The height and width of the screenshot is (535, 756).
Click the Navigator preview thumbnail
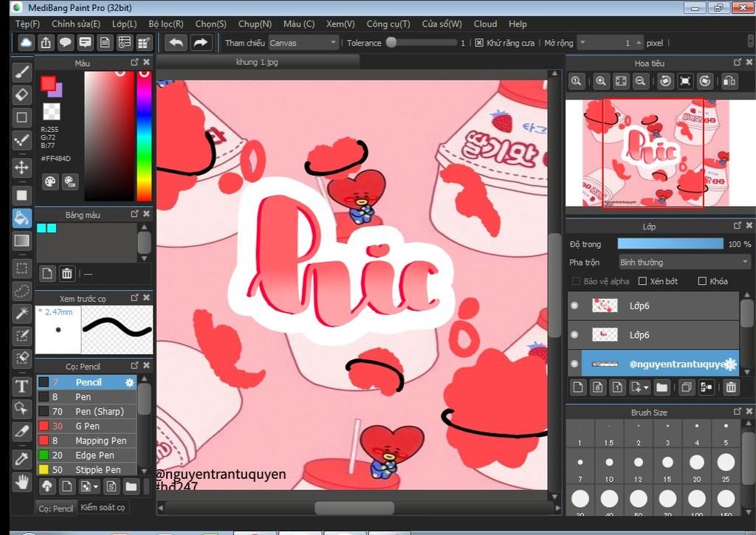click(x=656, y=153)
